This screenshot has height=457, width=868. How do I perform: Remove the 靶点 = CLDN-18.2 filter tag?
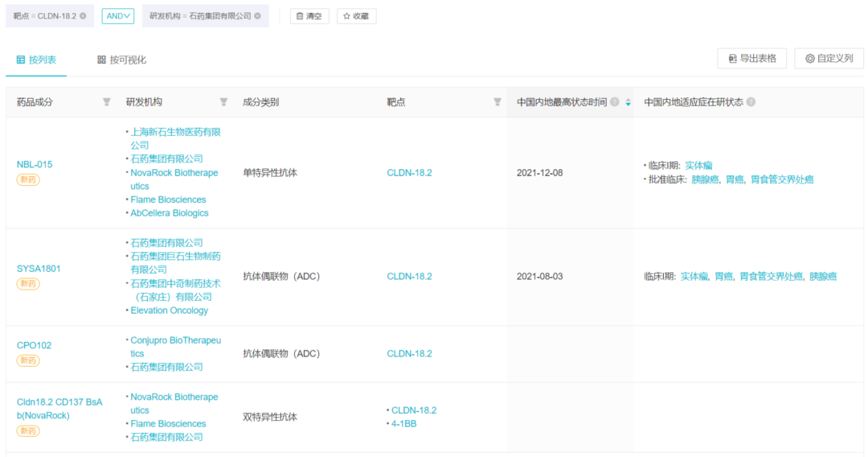click(x=83, y=16)
